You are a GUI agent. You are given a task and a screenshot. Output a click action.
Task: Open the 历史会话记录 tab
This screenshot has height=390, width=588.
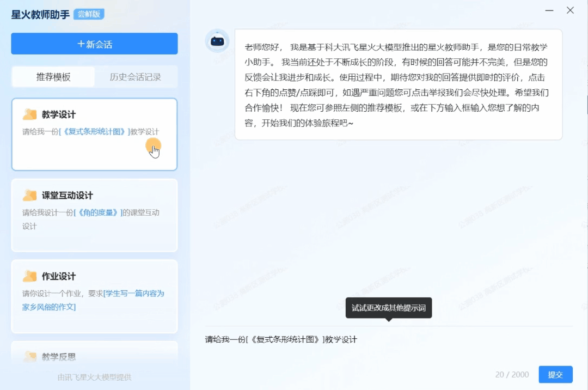[x=135, y=77]
